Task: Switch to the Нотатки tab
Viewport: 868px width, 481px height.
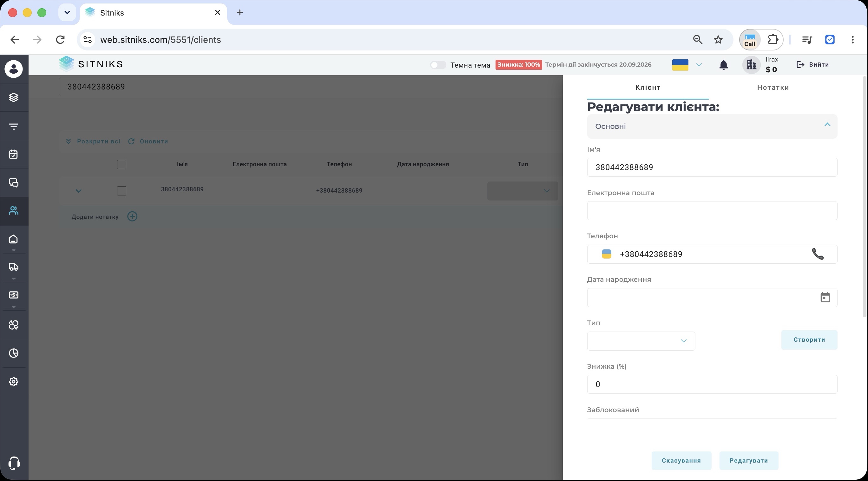Action: tap(773, 87)
